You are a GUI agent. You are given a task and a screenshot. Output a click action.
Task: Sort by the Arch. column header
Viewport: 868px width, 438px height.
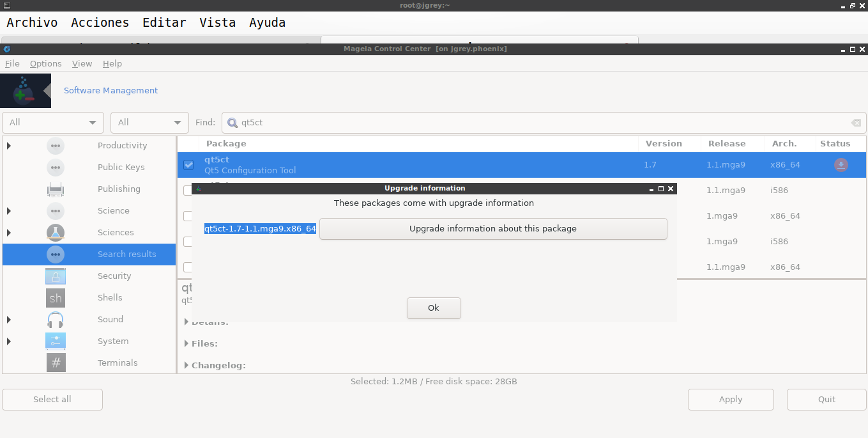click(790, 144)
